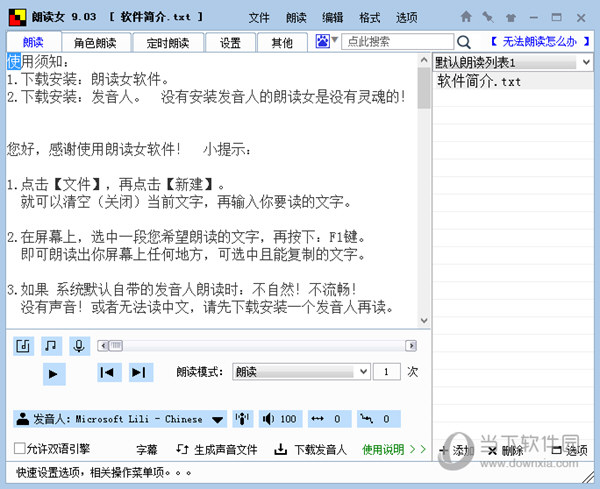Click the volume 100 speaker icon
Screen dimensions: 600x489
(280, 419)
